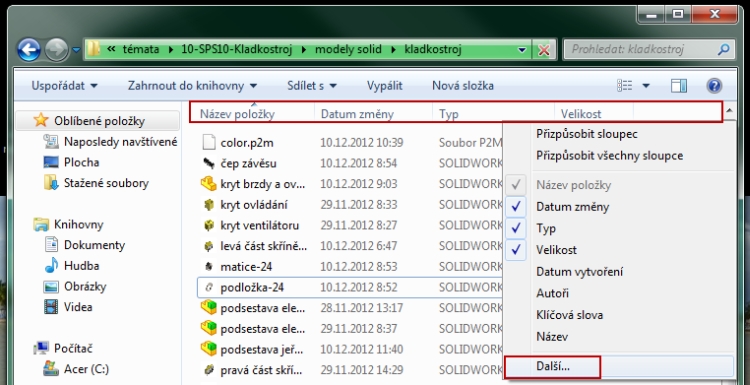Select Knihovny in the navigation pane
This screenshot has height=385, width=750.
(x=68, y=224)
